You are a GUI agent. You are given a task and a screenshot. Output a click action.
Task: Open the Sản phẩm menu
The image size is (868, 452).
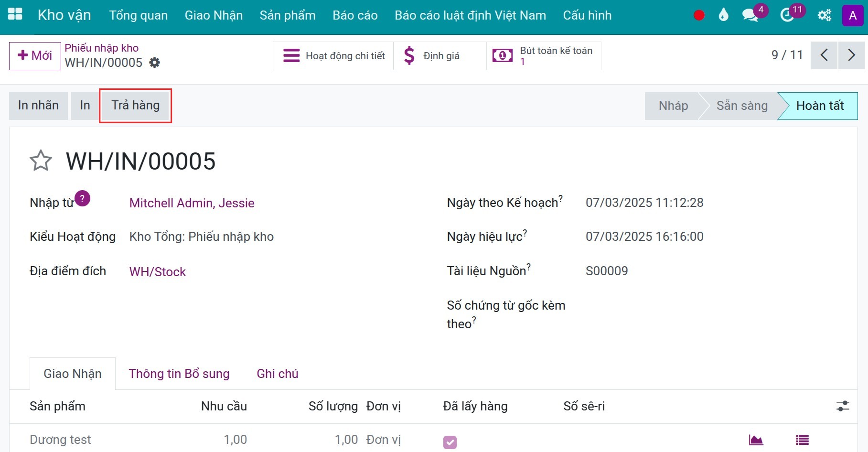click(x=288, y=15)
